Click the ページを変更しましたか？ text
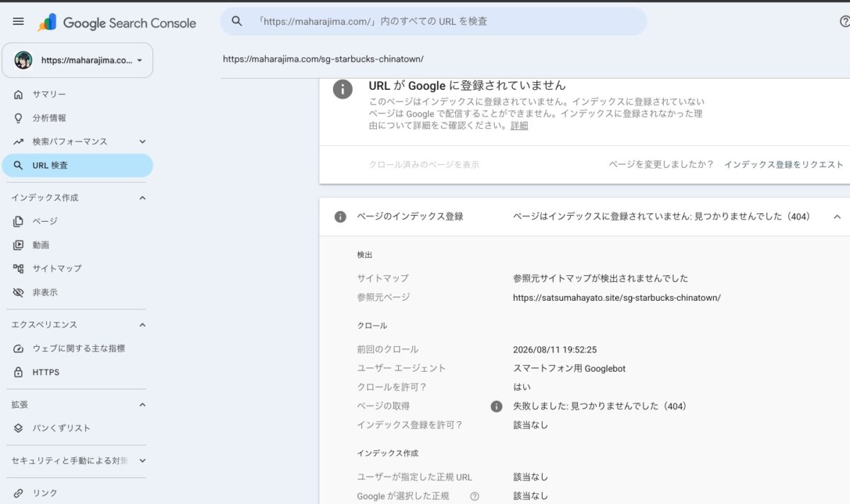Screen dimensions: 850x504 [662, 164]
